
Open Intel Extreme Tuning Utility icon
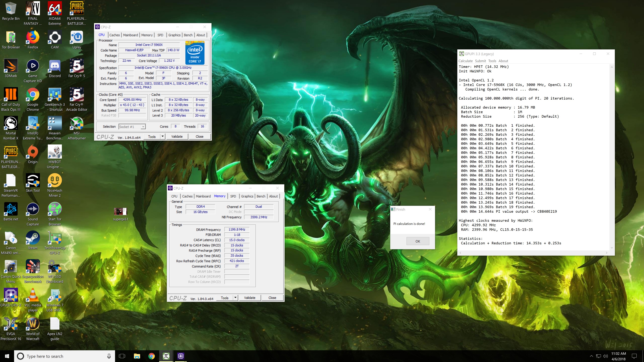33,128
